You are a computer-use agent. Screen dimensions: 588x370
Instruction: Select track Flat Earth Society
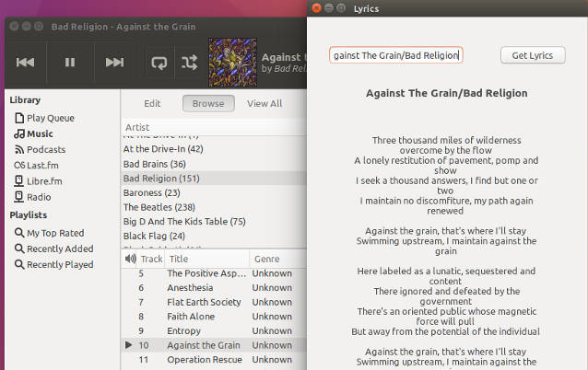214,302
